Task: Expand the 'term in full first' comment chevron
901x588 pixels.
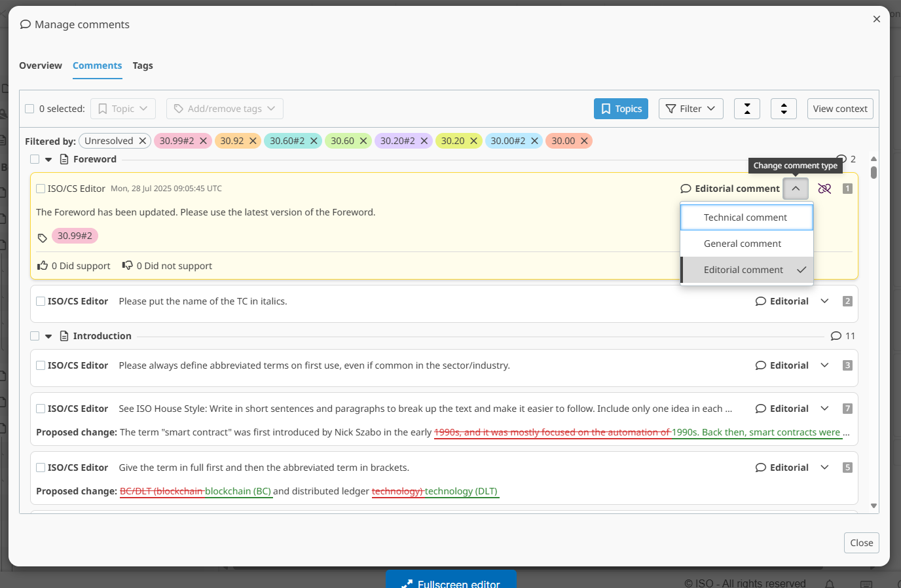Action: (825, 468)
